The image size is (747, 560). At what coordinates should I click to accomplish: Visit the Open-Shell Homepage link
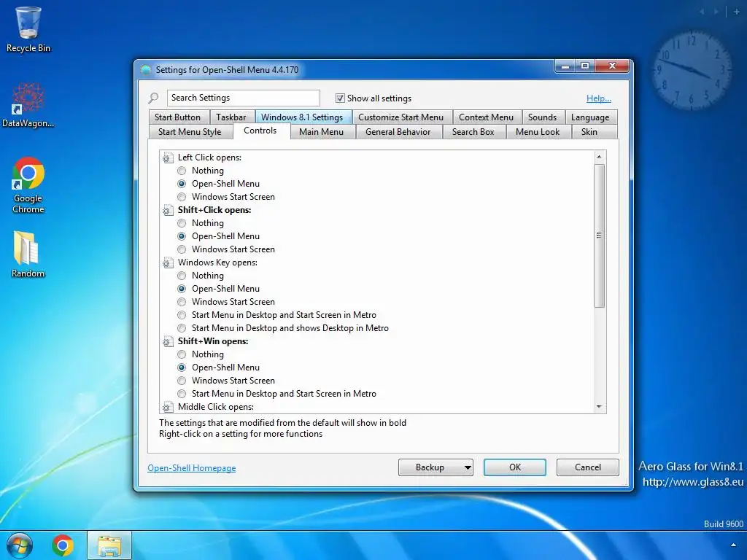click(192, 468)
